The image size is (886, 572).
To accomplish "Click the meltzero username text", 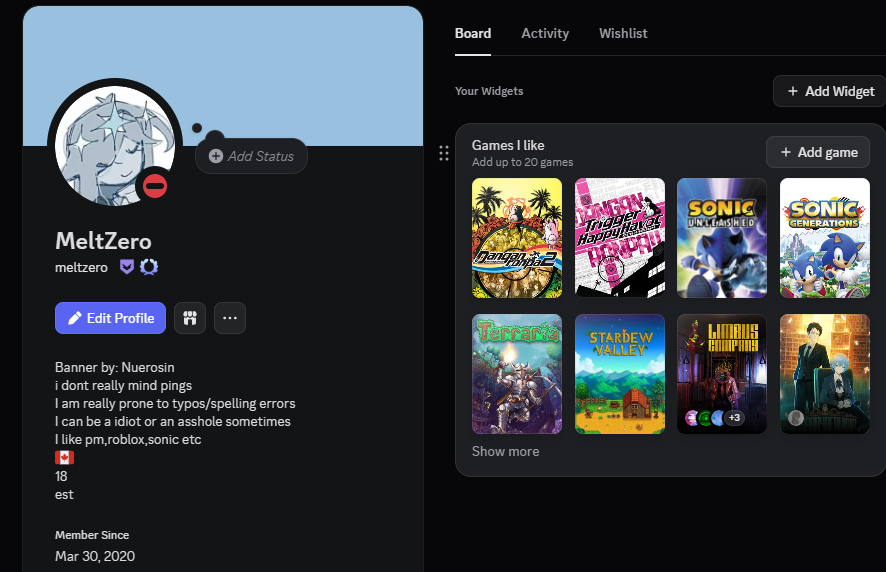I will click(81, 267).
